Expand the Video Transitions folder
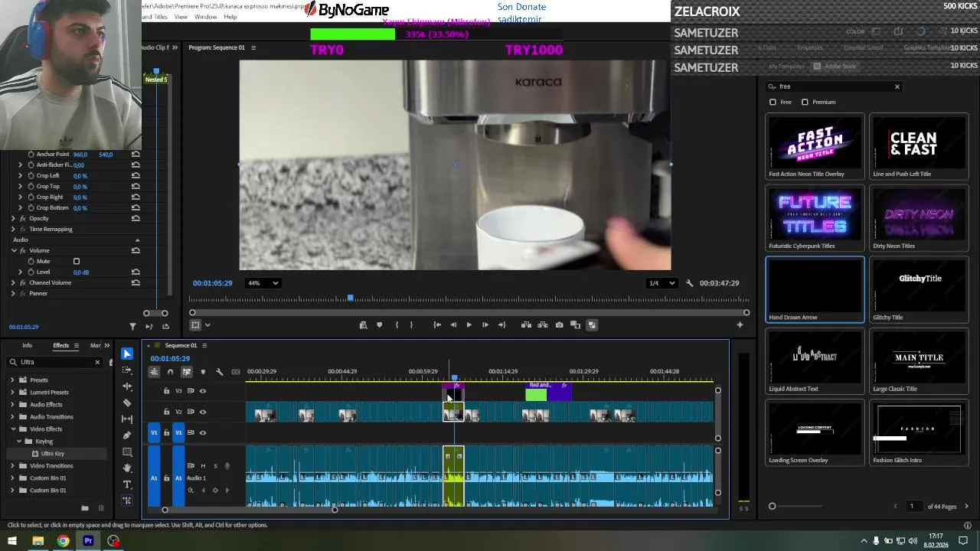This screenshot has height=551, width=980. (x=12, y=466)
